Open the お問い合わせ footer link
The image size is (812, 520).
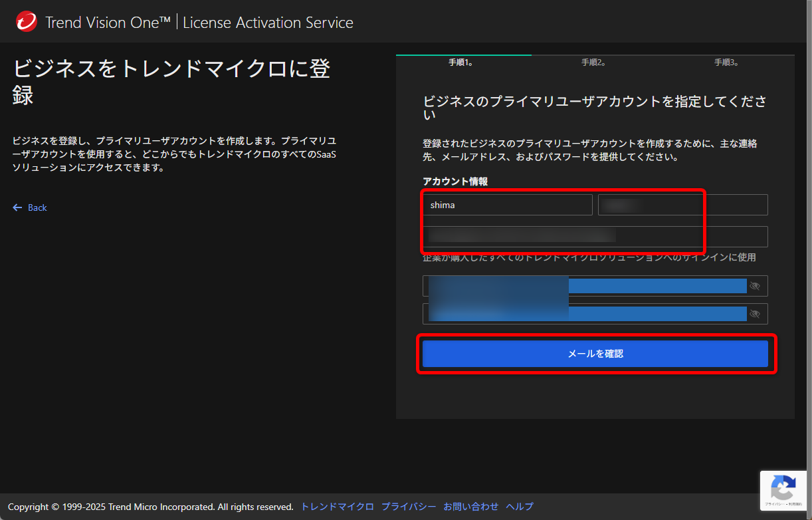(x=471, y=507)
